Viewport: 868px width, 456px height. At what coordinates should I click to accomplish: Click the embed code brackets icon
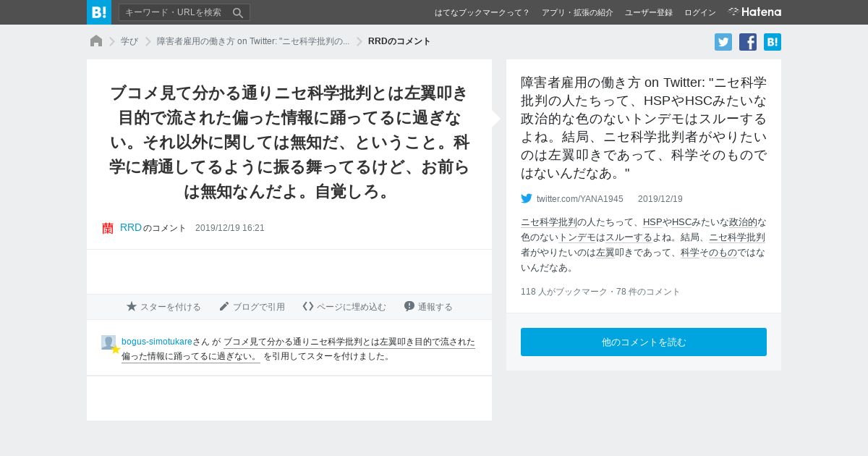[308, 306]
